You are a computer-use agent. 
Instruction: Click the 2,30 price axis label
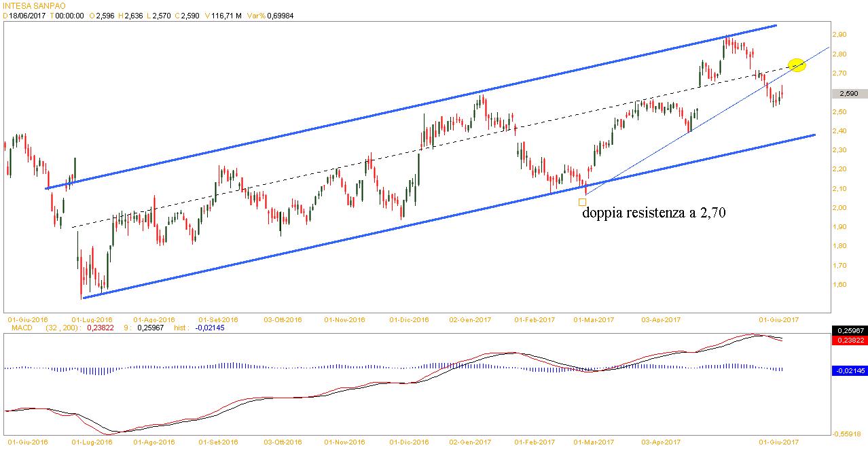(x=838, y=150)
